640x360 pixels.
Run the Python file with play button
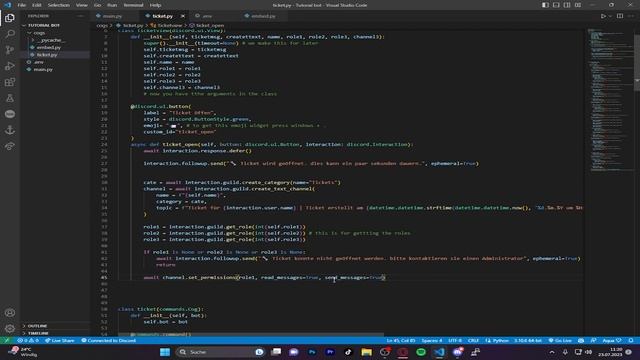point(603,16)
